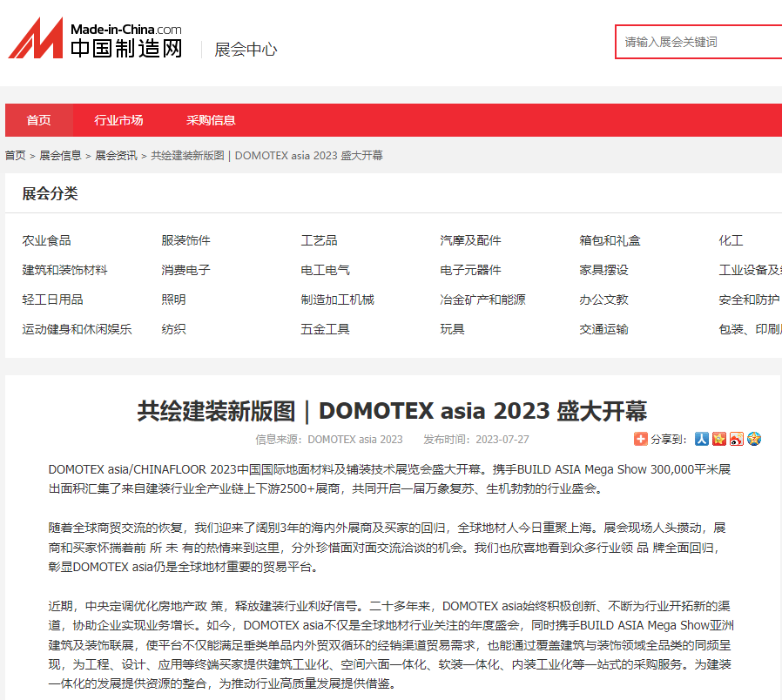Click the 分享到 label
This screenshot has width=782, height=700.
[668, 440]
